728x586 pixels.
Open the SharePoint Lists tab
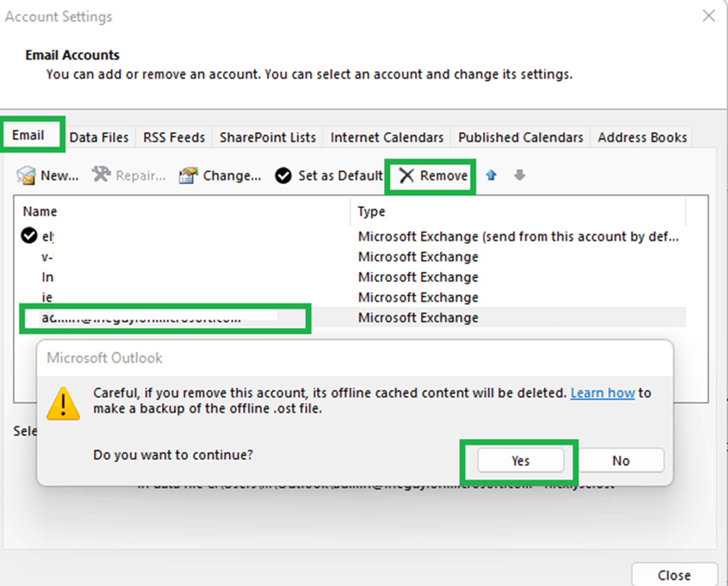268,138
